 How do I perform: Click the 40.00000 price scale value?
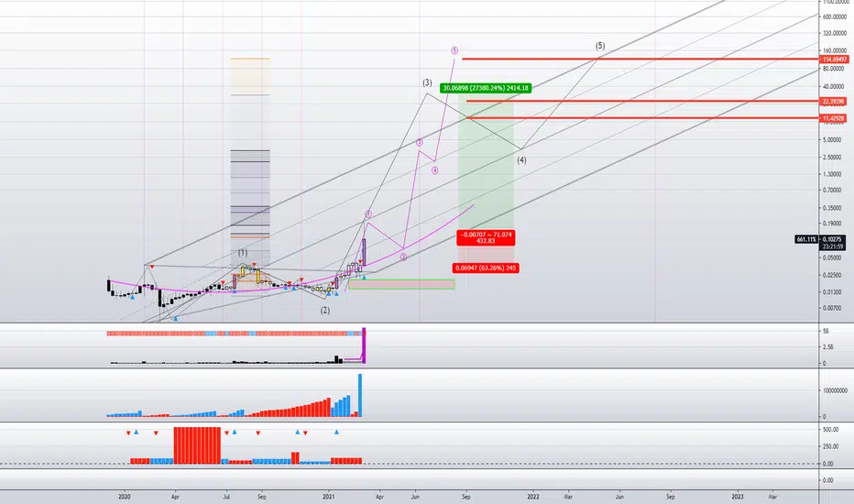click(x=834, y=87)
